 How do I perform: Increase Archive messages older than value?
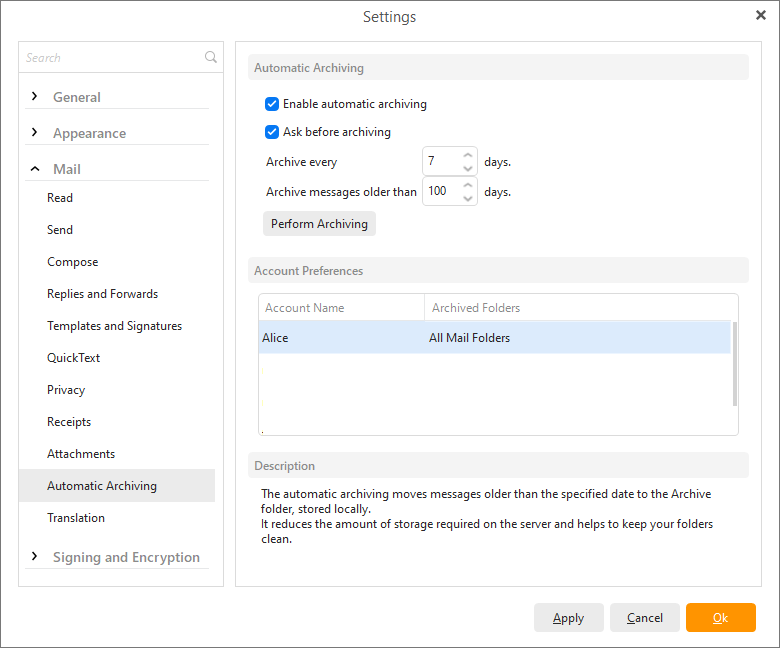(x=468, y=185)
